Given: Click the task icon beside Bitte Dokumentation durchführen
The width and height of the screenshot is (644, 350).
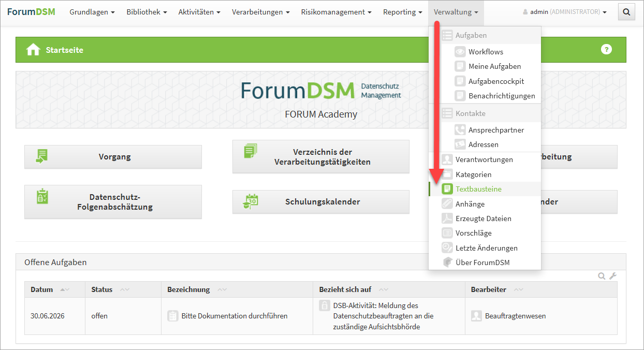Looking at the screenshot, I should tap(172, 316).
